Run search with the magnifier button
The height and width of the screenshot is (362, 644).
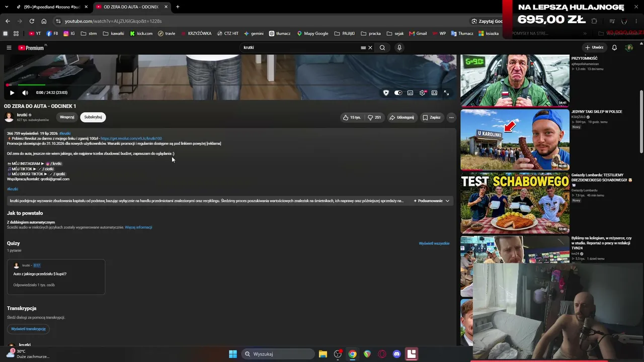382,48
